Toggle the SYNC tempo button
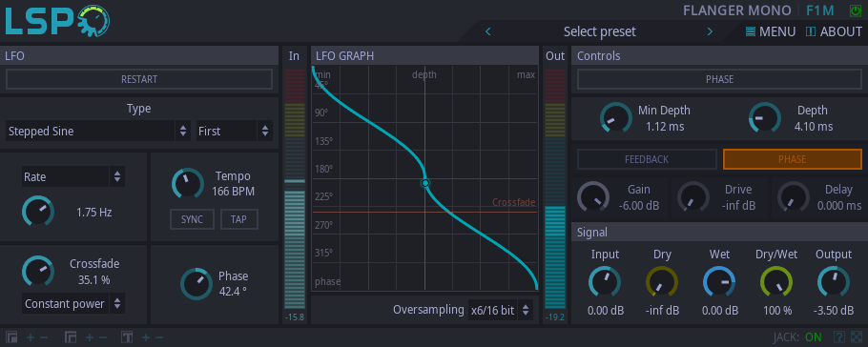Image resolution: width=868 pixels, height=347 pixels. click(x=192, y=219)
